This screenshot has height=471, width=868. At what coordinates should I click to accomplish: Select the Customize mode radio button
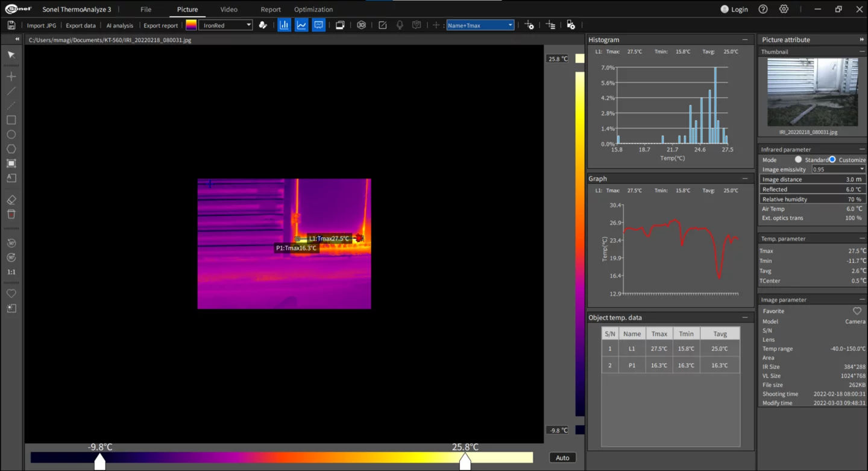[x=832, y=160]
